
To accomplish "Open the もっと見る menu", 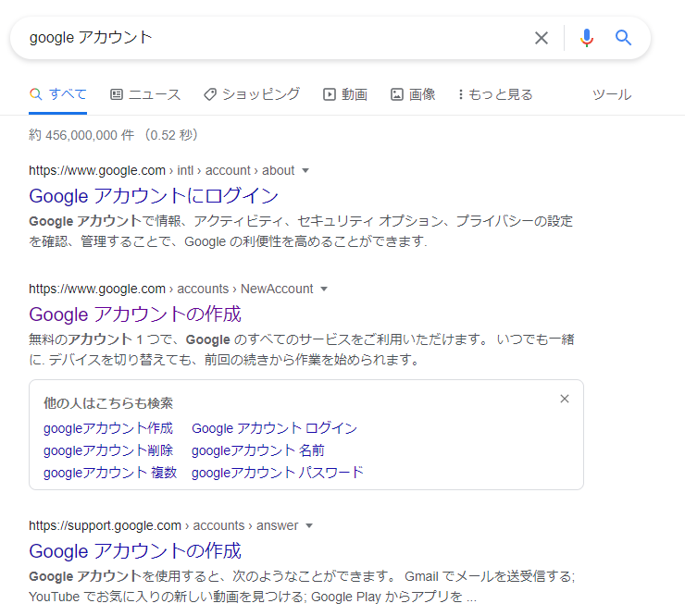I will (495, 94).
